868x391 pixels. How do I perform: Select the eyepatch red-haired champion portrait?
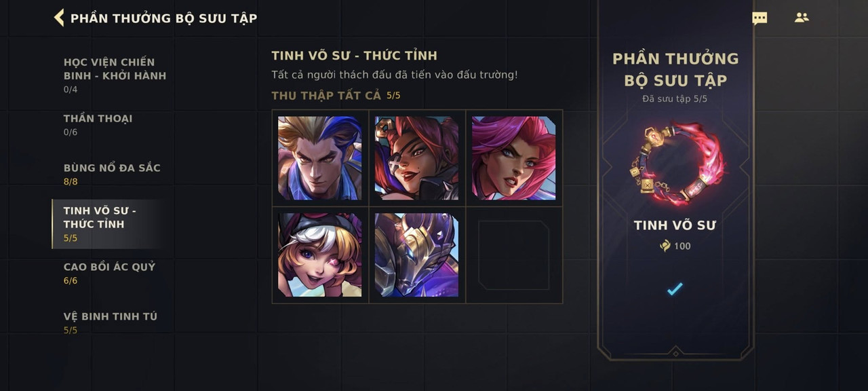417,158
